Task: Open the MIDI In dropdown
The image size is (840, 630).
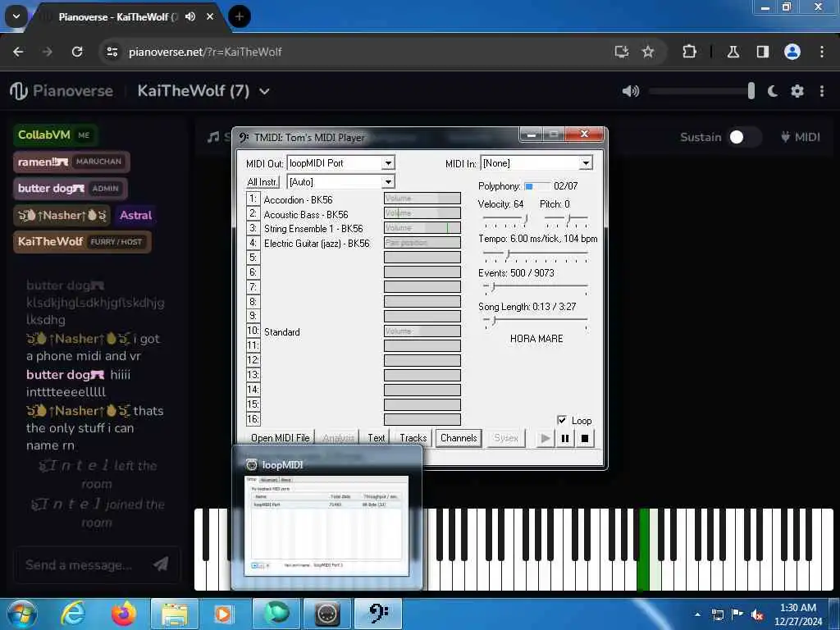Action: (x=586, y=163)
